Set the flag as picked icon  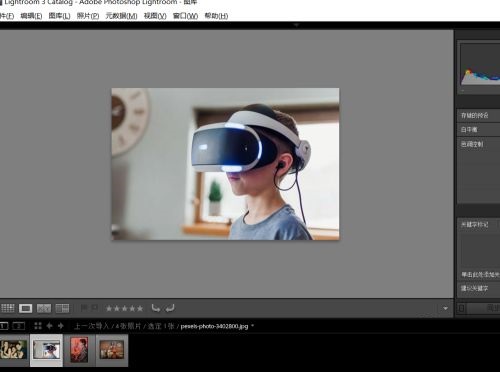[x=84, y=308]
